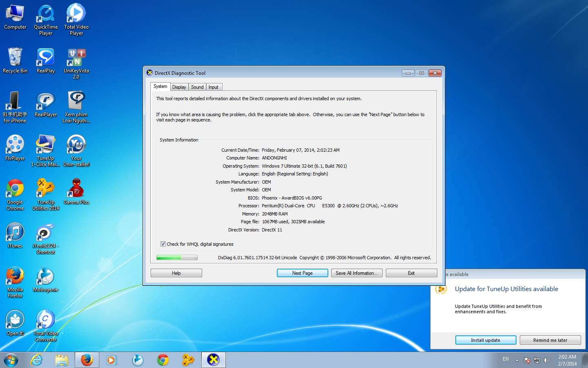The image size is (588, 368).
Task: Open the Computer desktop icon
Action: click(15, 17)
